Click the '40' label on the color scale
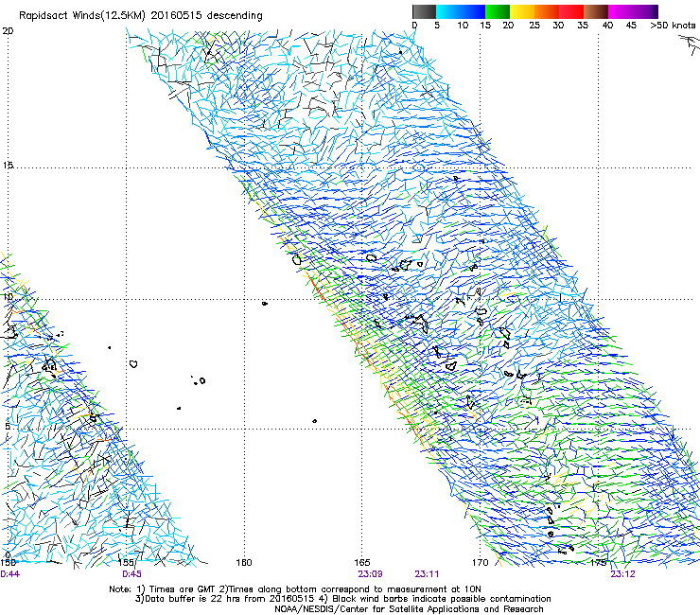The image size is (700, 615). pos(607,26)
